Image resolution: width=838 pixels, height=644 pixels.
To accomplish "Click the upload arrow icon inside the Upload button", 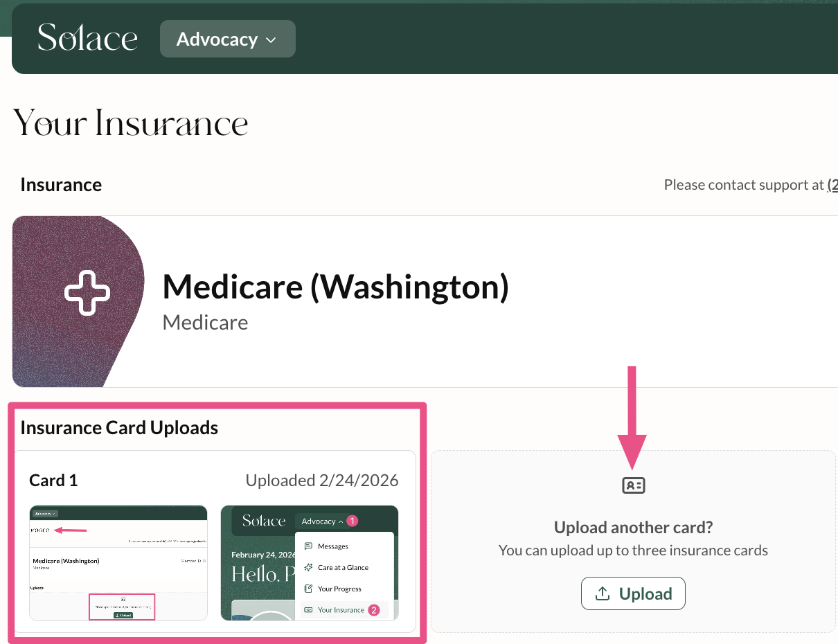I will 603,593.
